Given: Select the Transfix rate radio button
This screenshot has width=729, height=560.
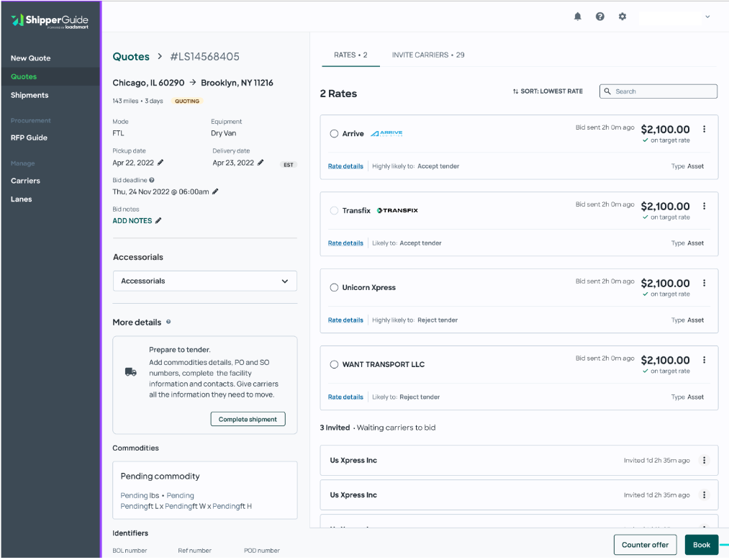Looking at the screenshot, I should [x=334, y=210].
